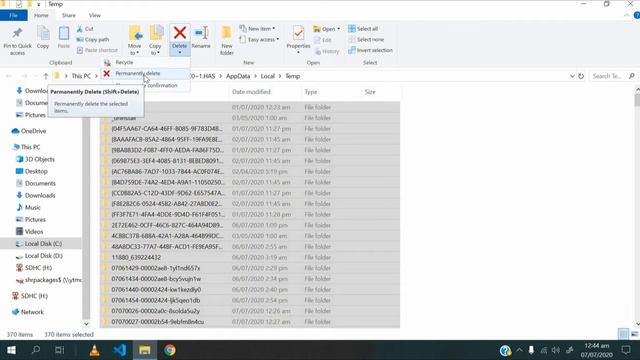The image size is (640, 360).
Task: Switch to the Share ribbon tab
Action: pos(69,16)
